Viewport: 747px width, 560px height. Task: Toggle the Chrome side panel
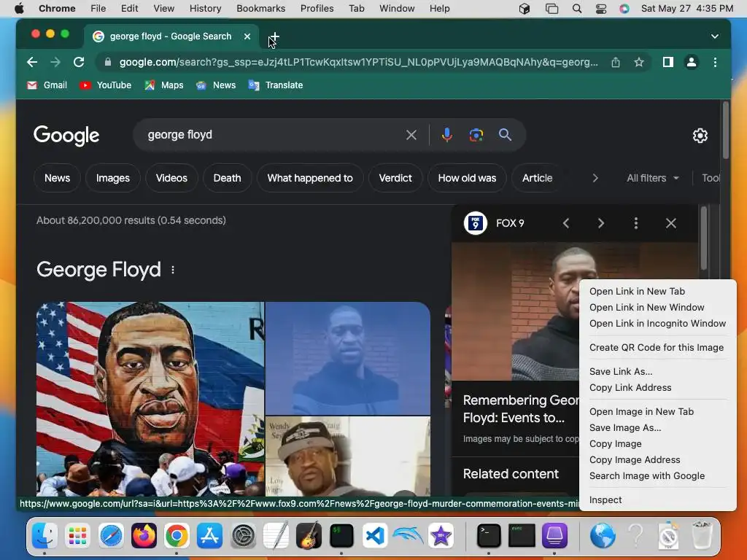pos(668,62)
